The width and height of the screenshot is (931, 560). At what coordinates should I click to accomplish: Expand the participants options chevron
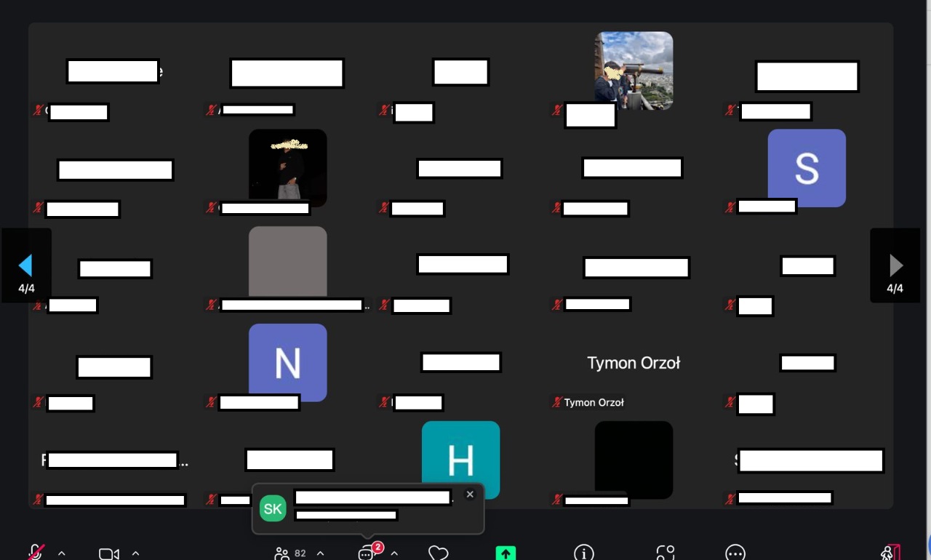click(320, 553)
